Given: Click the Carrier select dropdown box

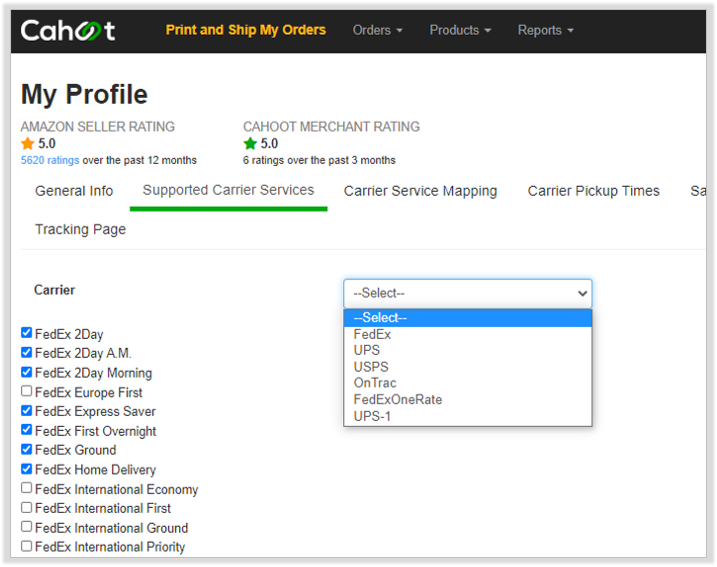Looking at the screenshot, I should (x=467, y=293).
